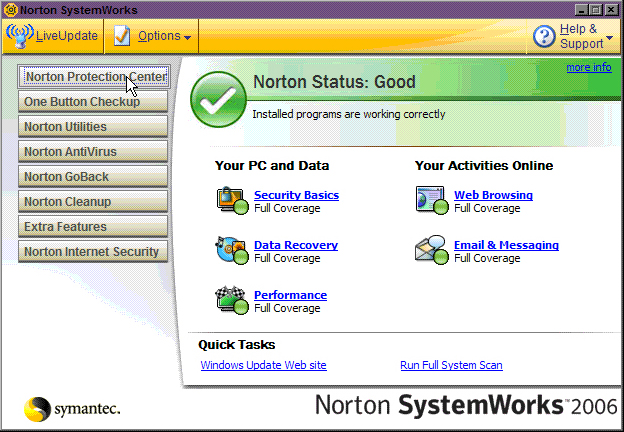The height and width of the screenshot is (432, 624).
Task: Click the Performance checkered flag icon
Action: pos(232,300)
